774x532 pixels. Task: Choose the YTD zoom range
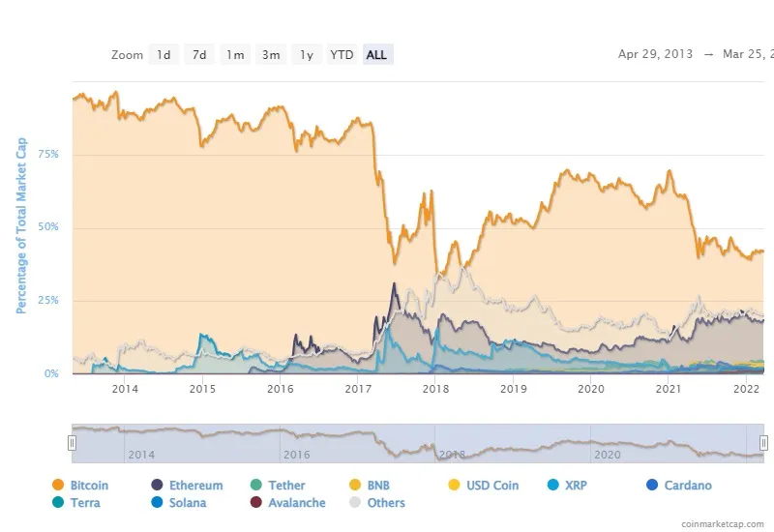click(x=342, y=55)
